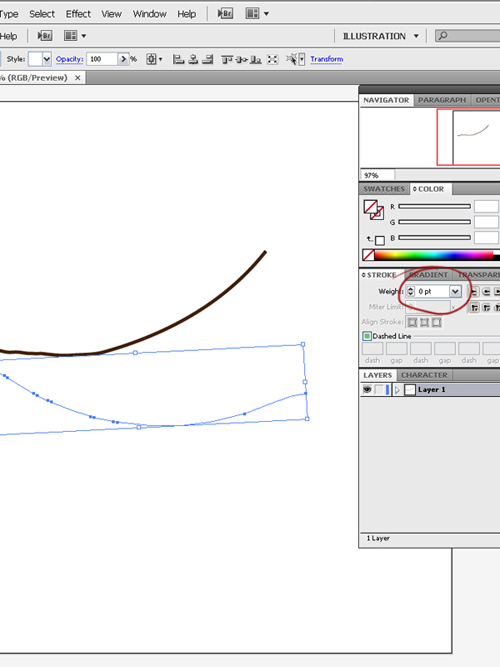Open the Help menu next to Window
This screenshot has width=500, height=667.
186,14
